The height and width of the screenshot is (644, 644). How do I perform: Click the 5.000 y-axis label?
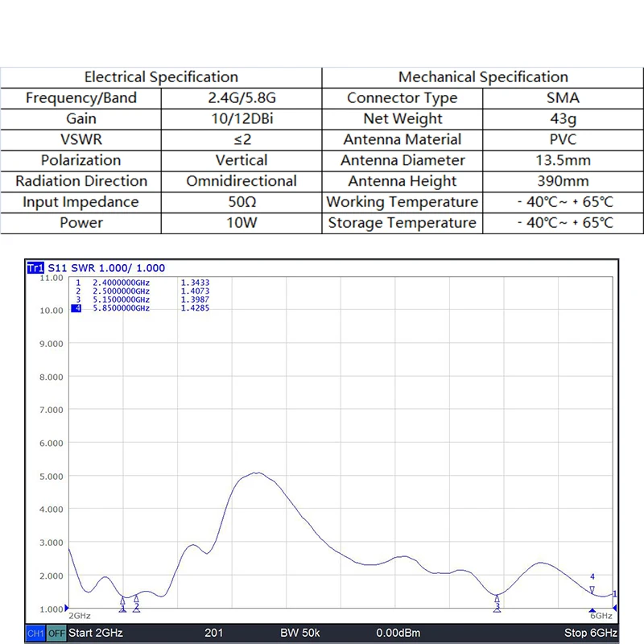coord(52,477)
